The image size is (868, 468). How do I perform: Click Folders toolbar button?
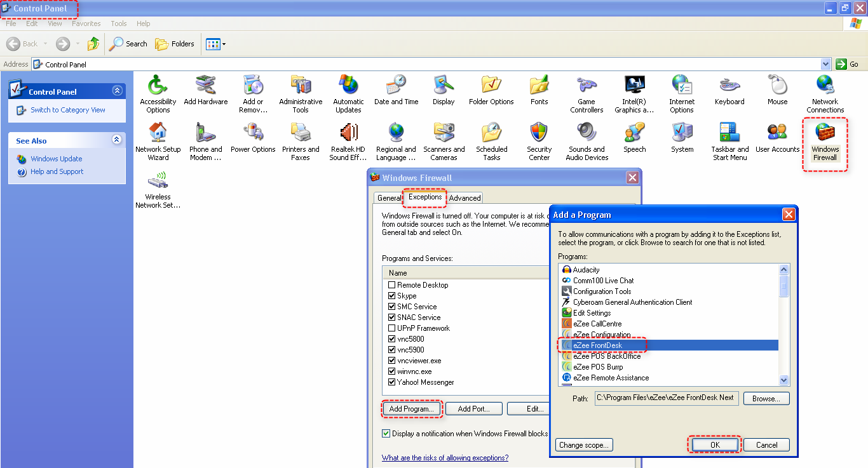pyautogui.click(x=175, y=44)
